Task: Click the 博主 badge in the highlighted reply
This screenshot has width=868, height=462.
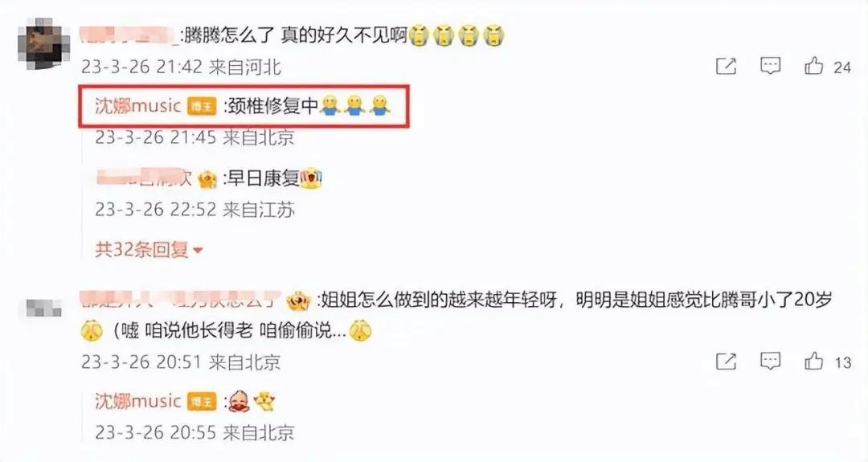Action: [x=202, y=106]
